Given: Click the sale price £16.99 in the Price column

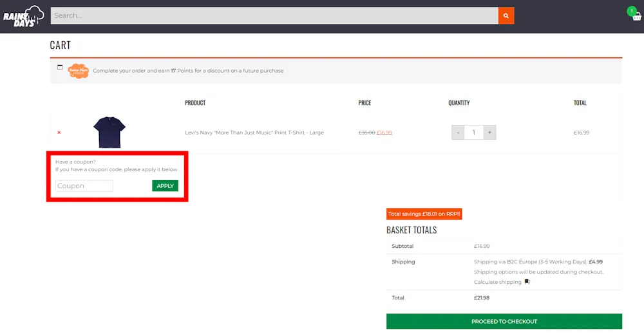Looking at the screenshot, I should (x=384, y=132).
